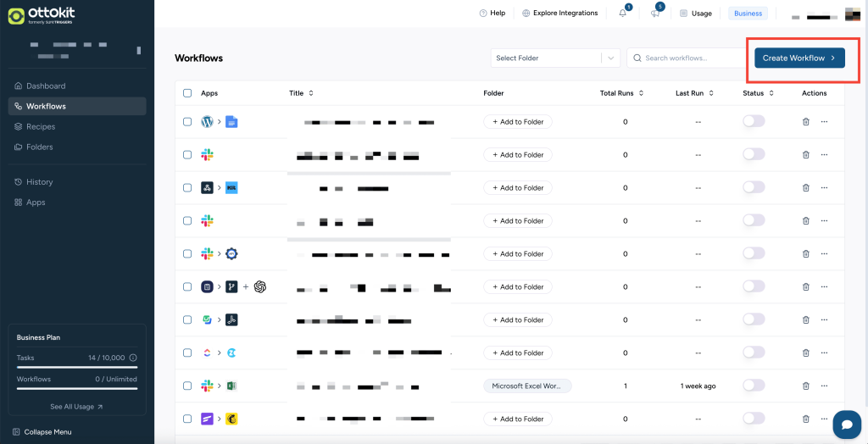Image resolution: width=868 pixels, height=444 pixels.
Task: Open the announcements megaphone icon
Action: click(x=654, y=14)
